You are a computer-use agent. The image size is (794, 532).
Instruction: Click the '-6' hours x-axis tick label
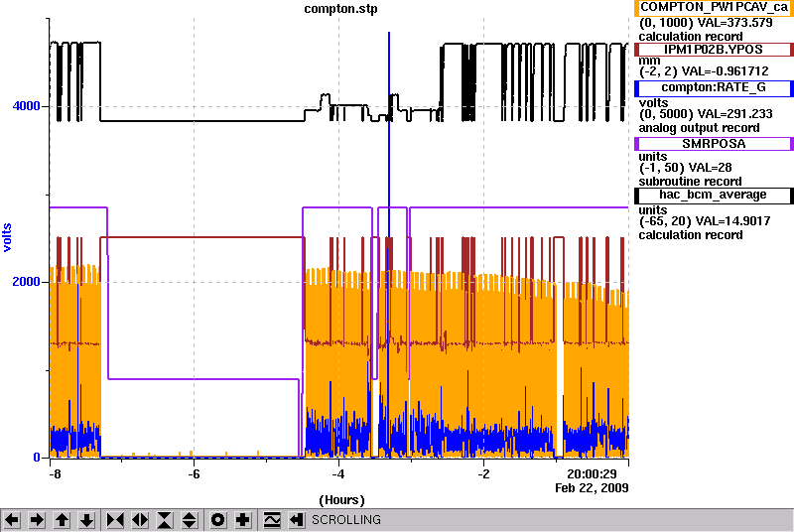(194, 474)
